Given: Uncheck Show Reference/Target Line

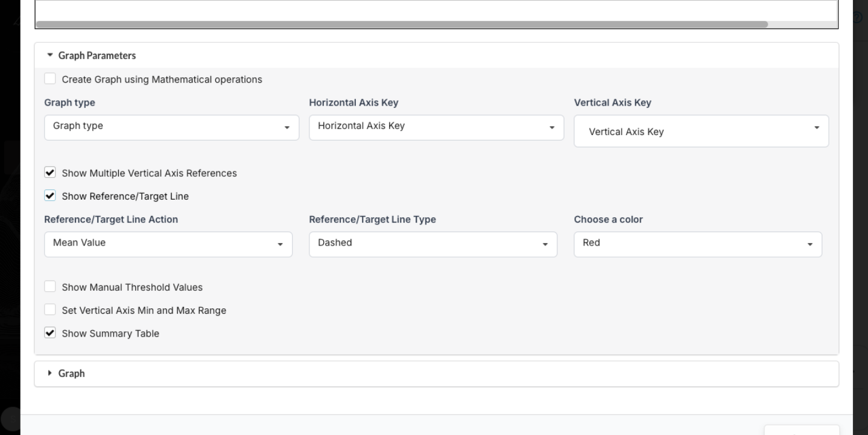Looking at the screenshot, I should [x=50, y=195].
